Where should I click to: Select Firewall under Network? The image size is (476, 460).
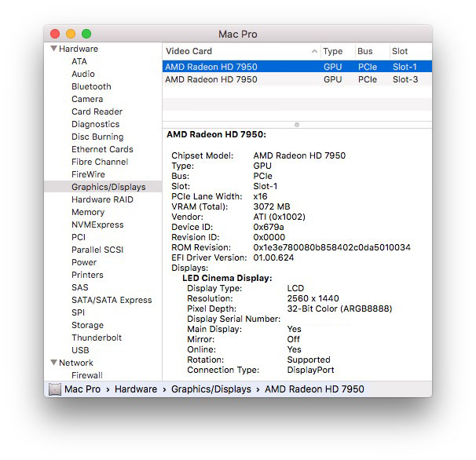pyautogui.click(x=87, y=375)
